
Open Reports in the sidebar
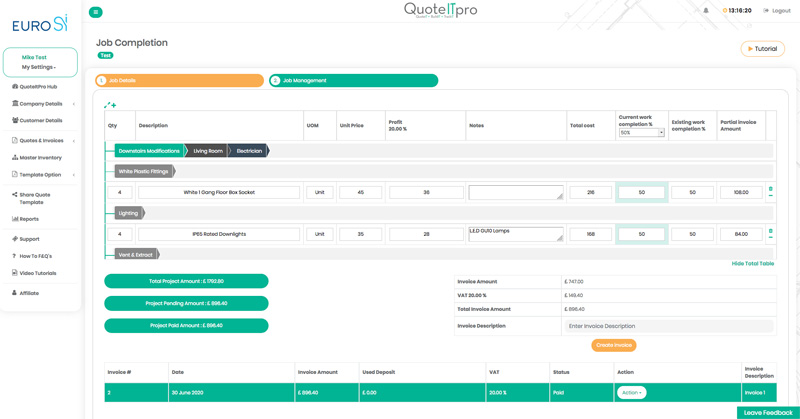pos(26,219)
